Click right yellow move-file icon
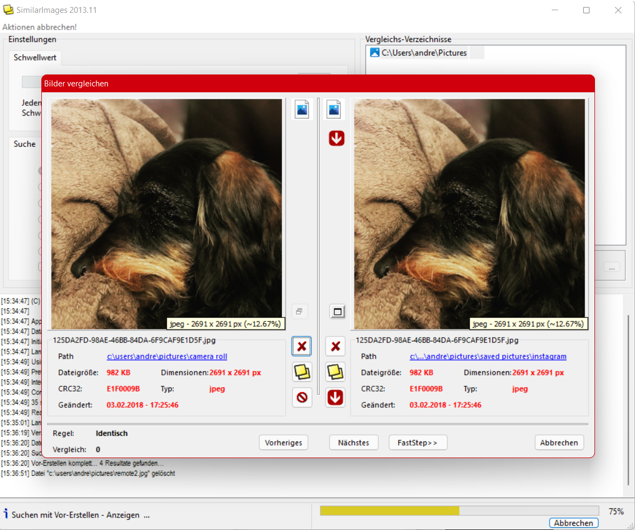635x530 pixels. click(335, 372)
